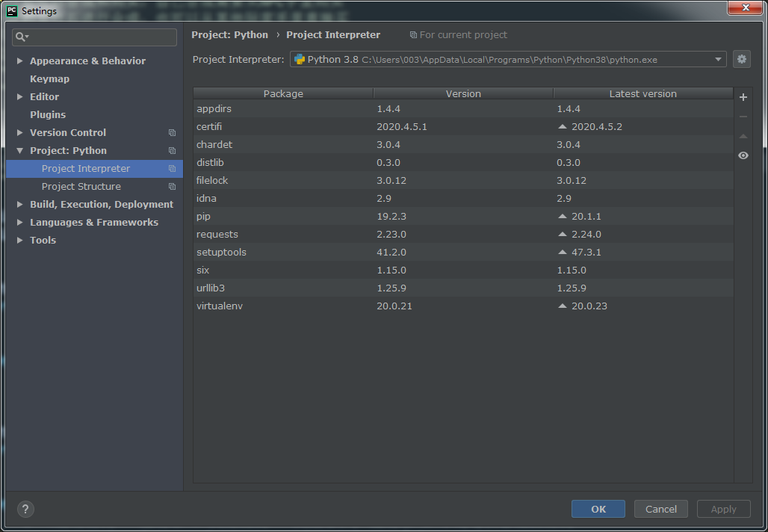Click the Cancel button
The image size is (768, 532).
660,509
